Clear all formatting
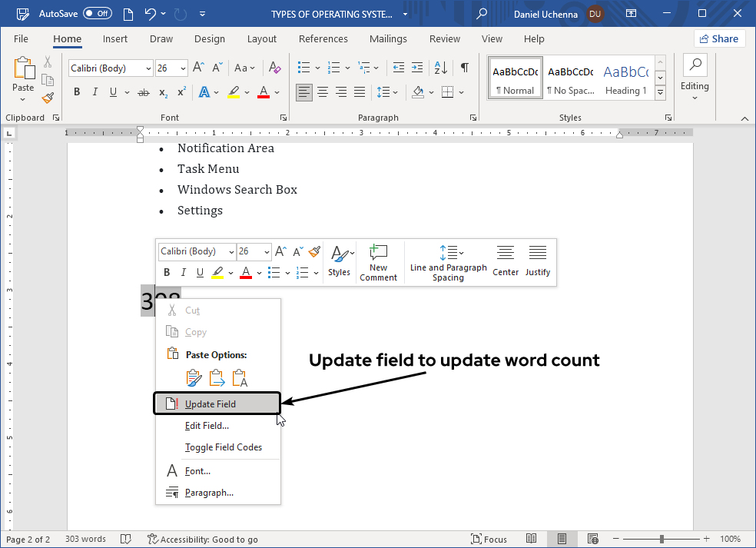This screenshot has width=756, height=548. [x=274, y=68]
